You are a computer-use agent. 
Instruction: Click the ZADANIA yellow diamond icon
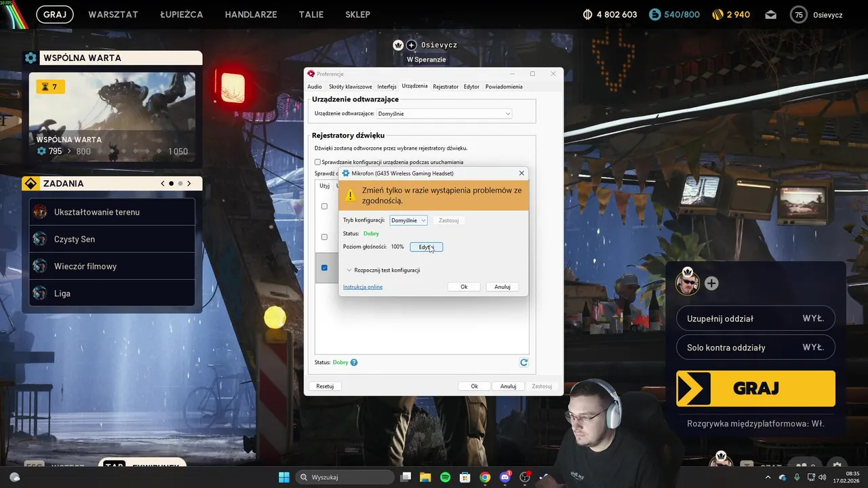click(31, 184)
